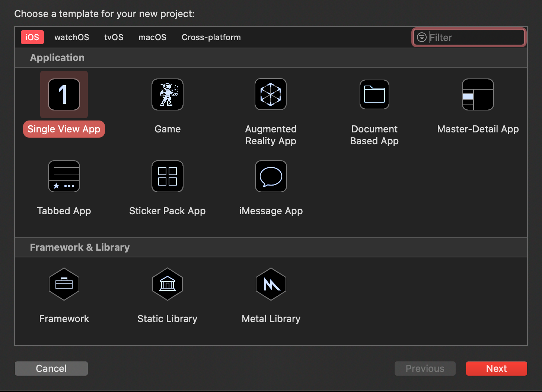Image resolution: width=542 pixels, height=392 pixels.
Task: Click the Tabbed App label
Action: [64, 211]
